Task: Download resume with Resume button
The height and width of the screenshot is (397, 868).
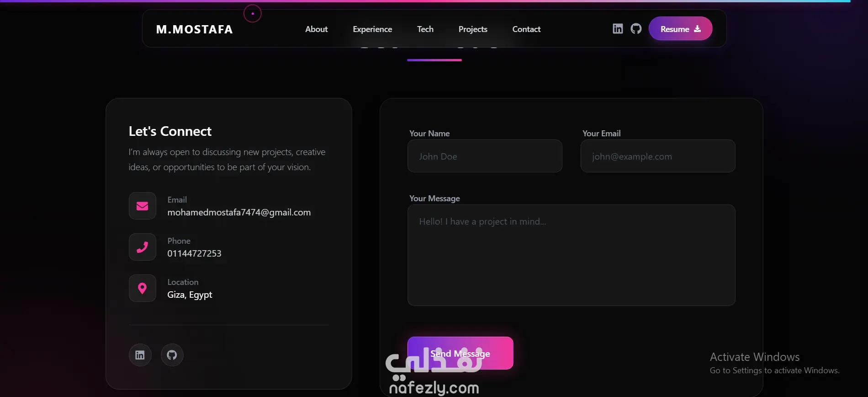Action: [x=681, y=29]
